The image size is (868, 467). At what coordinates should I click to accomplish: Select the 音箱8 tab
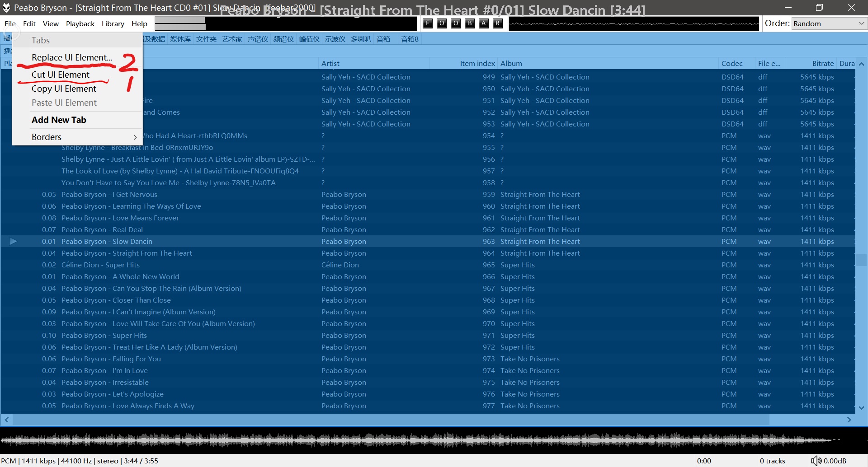(410, 39)
